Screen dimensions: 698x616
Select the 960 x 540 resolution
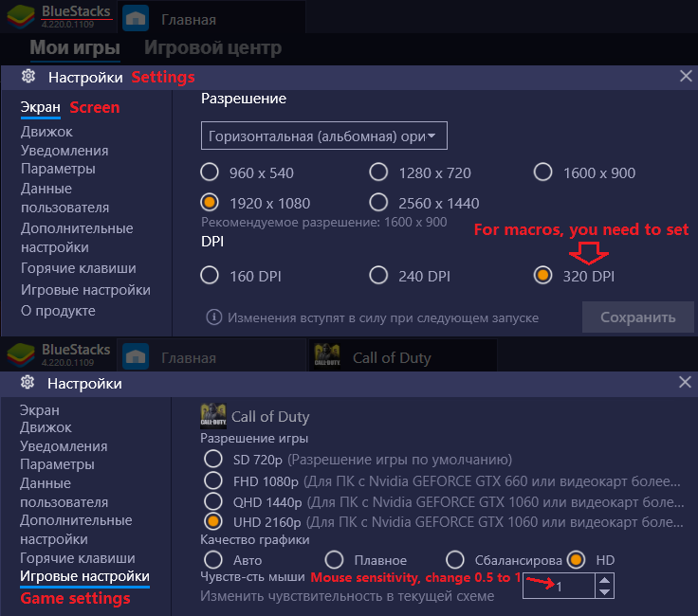coord(210,172)
